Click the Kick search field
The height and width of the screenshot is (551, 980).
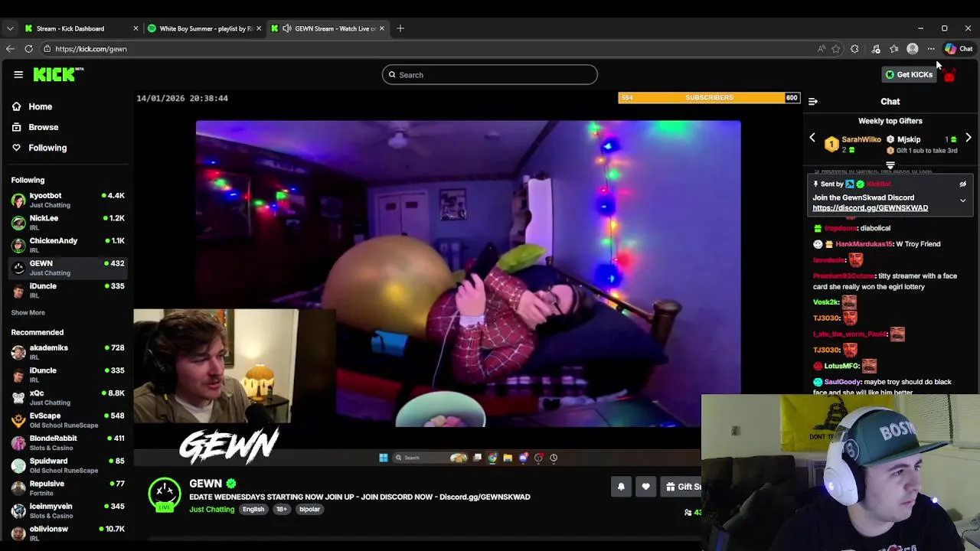[490, 74]
